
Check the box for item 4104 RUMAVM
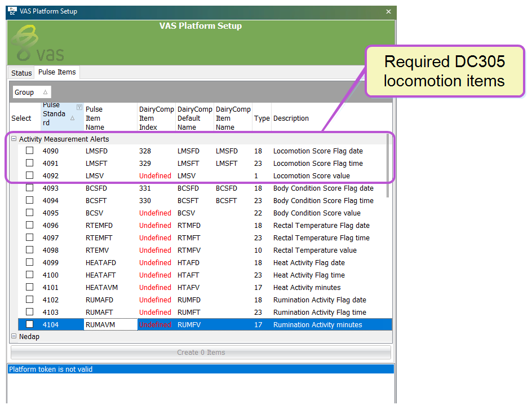tap(30, 324)
